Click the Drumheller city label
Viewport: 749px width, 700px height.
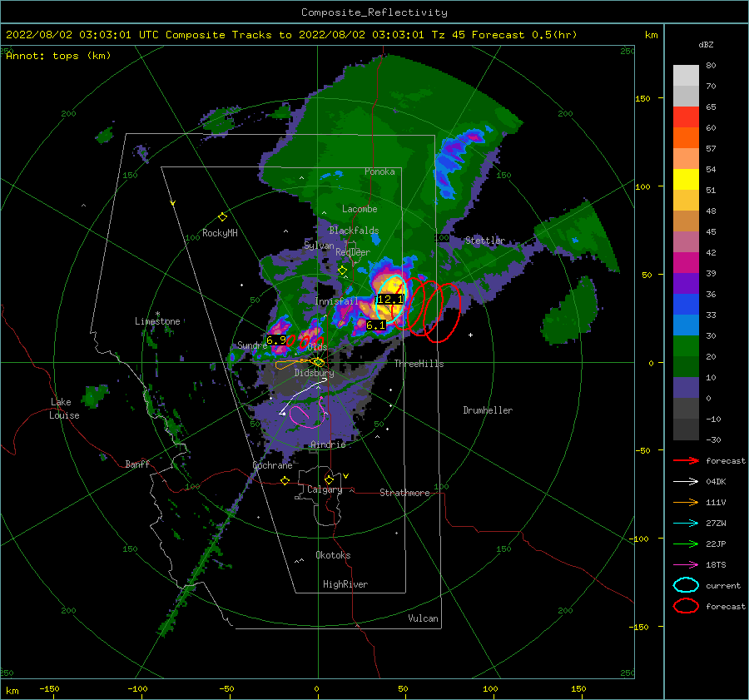[x=488, y=410]
